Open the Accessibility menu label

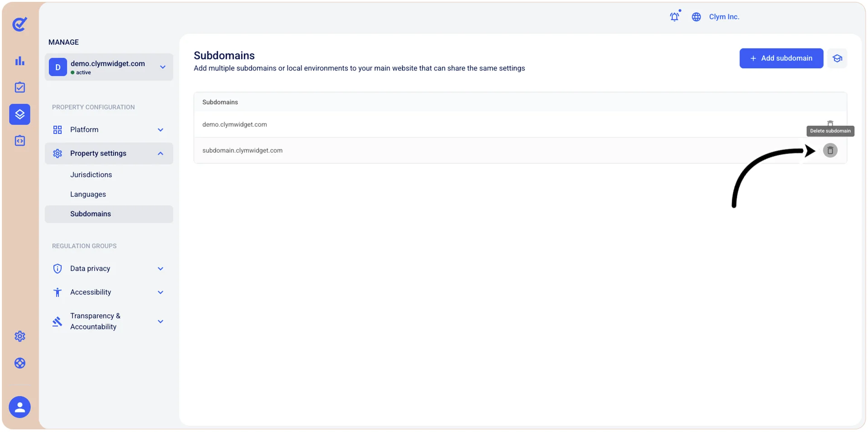coord(91,292)
